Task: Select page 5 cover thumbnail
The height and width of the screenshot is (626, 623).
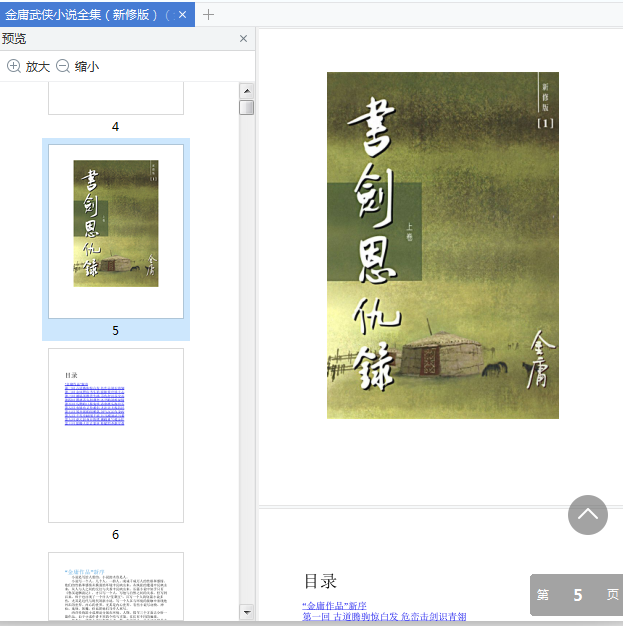Action: [x=116, y=231]
